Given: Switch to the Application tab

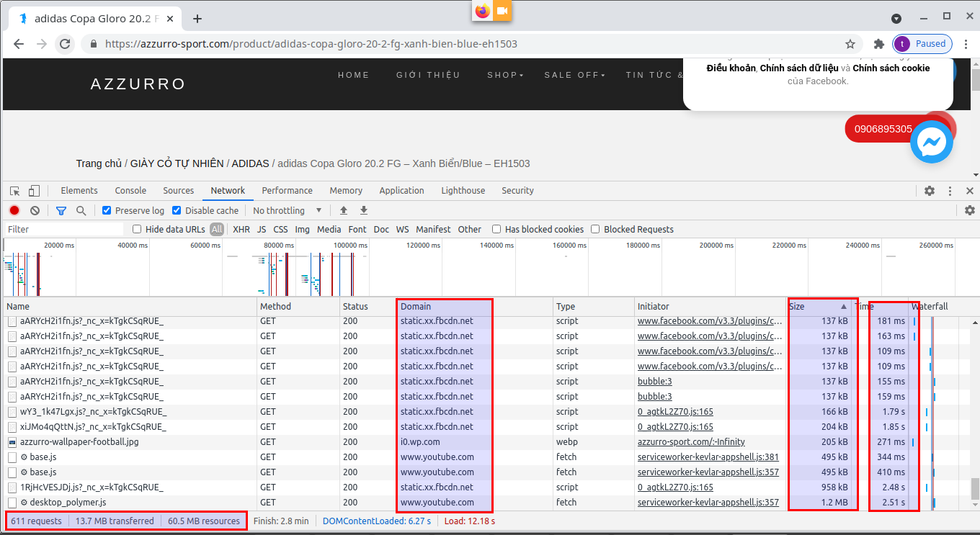Looking at the screenshot, I should 401,191.
